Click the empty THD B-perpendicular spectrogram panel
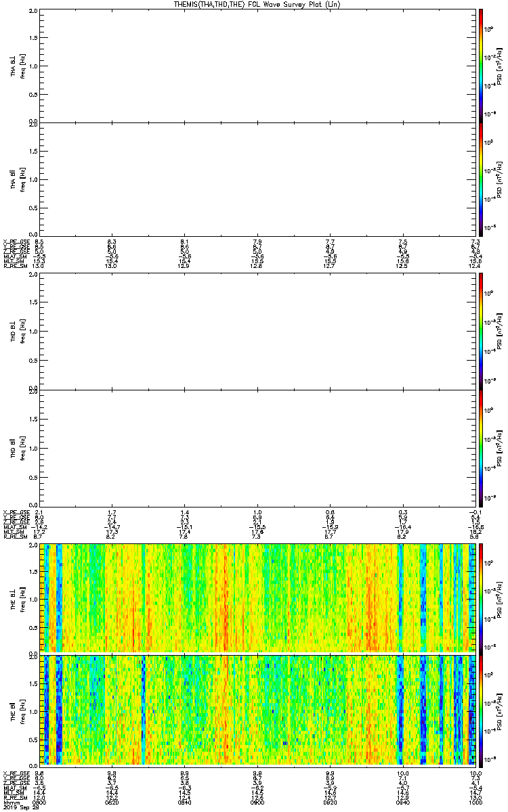This screenshot has height=812, width=508. 256,332
